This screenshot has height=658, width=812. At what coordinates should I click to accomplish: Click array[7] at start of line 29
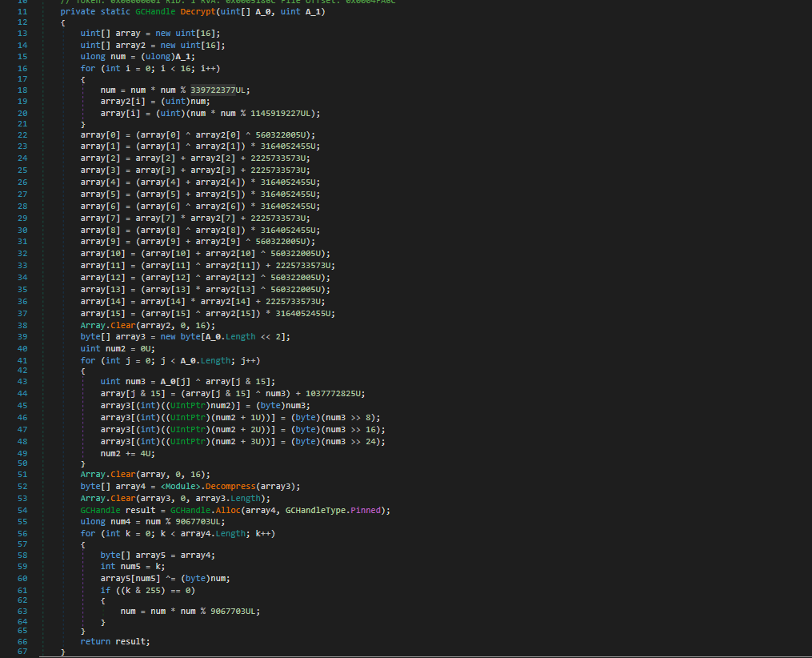pos(101,218)
